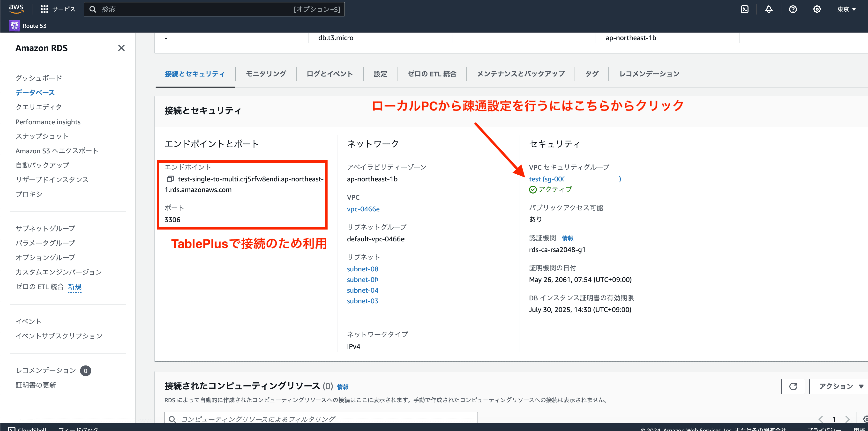Open リザーブドインスタンス in sidebar

[52, 180]
